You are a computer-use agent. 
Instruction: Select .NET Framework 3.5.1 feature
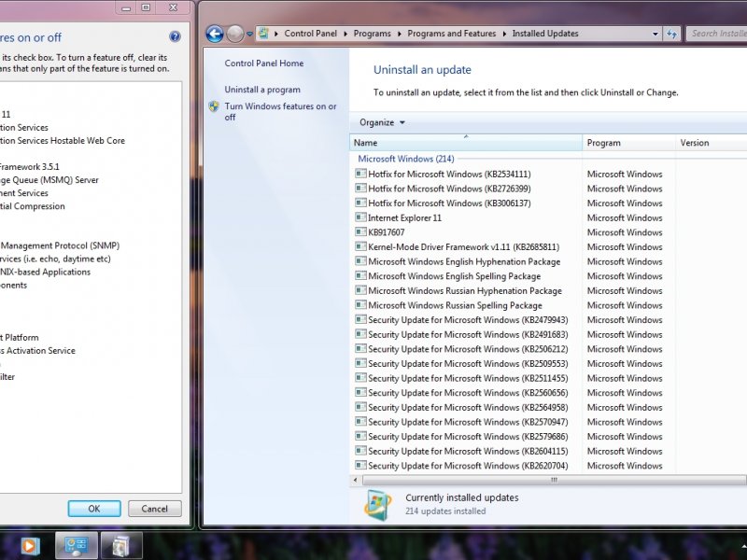coord(30,167)
